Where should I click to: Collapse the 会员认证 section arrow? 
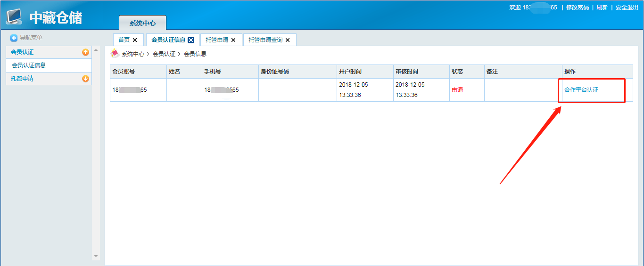click(x=85, y=52)
